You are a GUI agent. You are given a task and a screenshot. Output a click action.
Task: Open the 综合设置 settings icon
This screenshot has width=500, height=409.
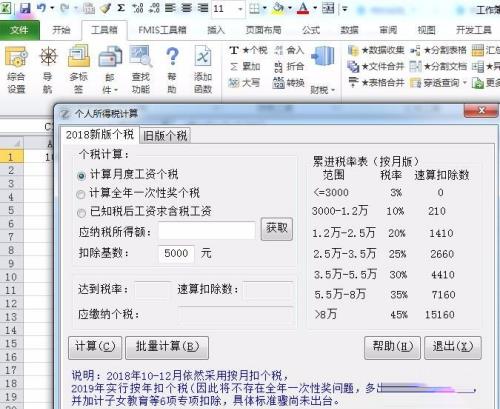[x=16, y=69]
